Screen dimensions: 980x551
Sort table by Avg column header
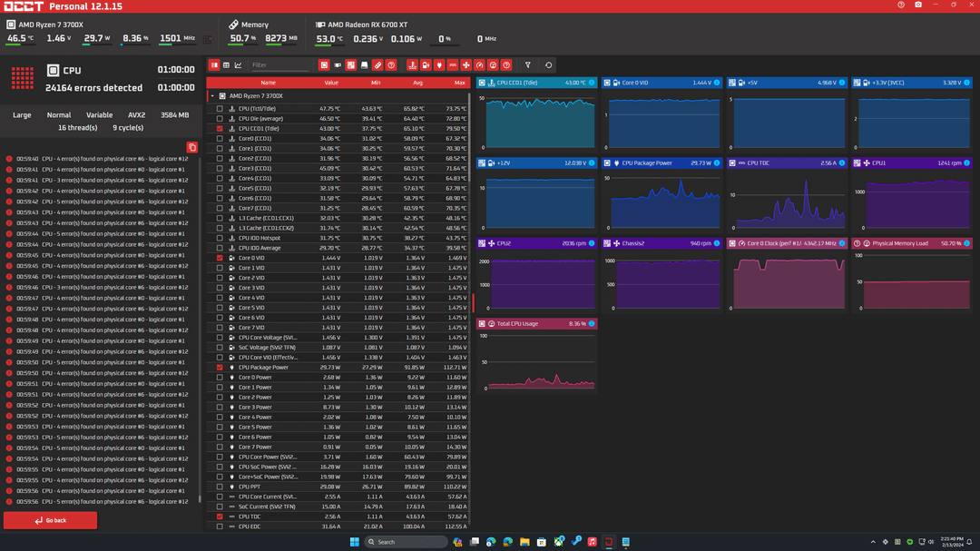[x=417, y=83]
